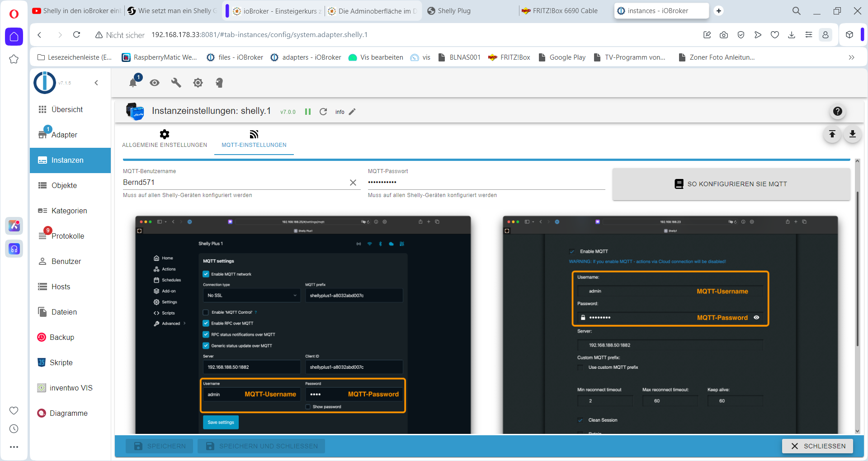Viewport: 868px width, 461px height.
Task: Open Opera downloads icon
Action: click(792, 35)
